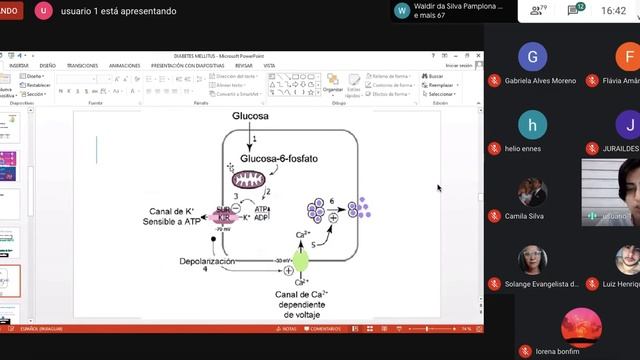Click Iniciar sesión link
The width and height of the screenshot is (640, 360).
(x=459, y=66)
